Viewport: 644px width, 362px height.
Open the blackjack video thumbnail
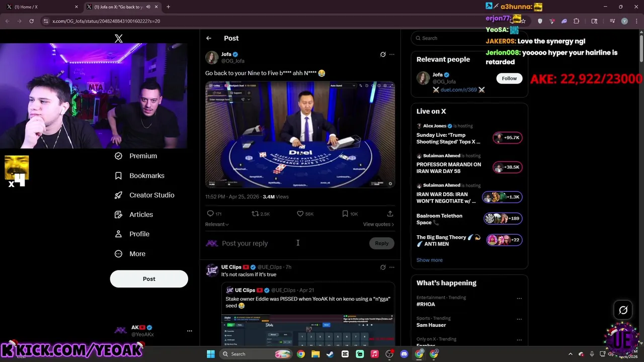[x=300, y=135]
